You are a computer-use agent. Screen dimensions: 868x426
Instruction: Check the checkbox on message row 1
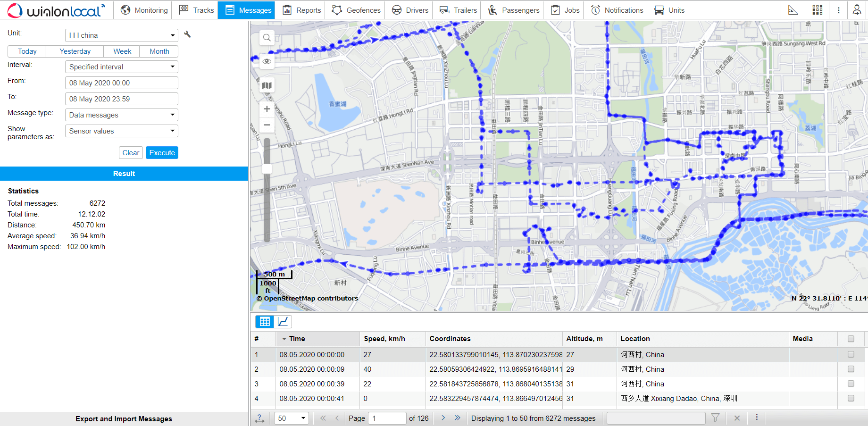851,354
